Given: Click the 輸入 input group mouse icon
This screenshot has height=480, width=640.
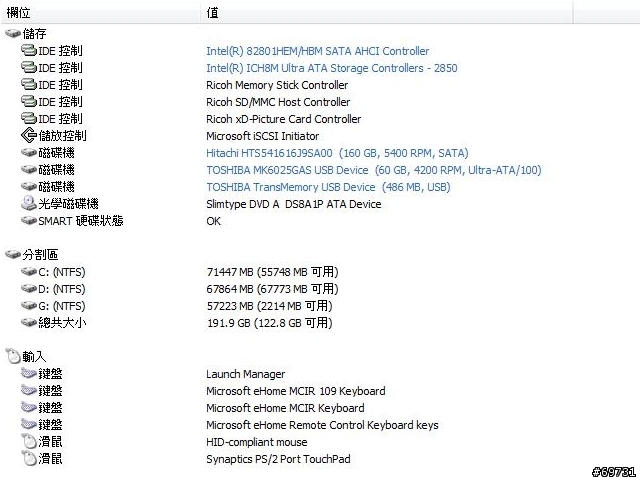Looking at the screenshot, I should click(x=13, y=356).
